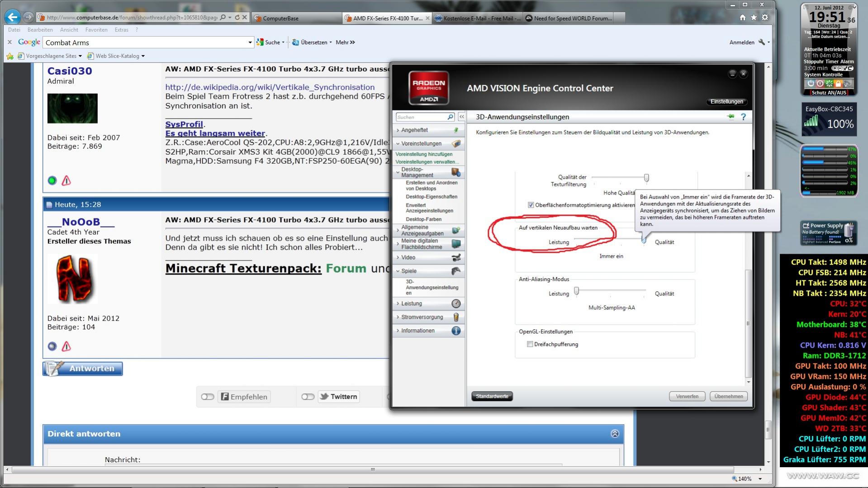Screen dimensions: 868x488
Task: Toggle the switch beside Twittern
Action: point(308,397)
